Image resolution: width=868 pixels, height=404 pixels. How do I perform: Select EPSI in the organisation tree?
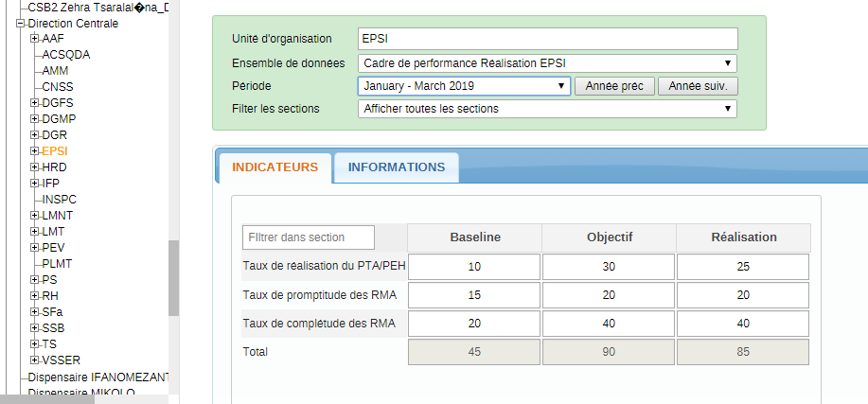(55, 151)
